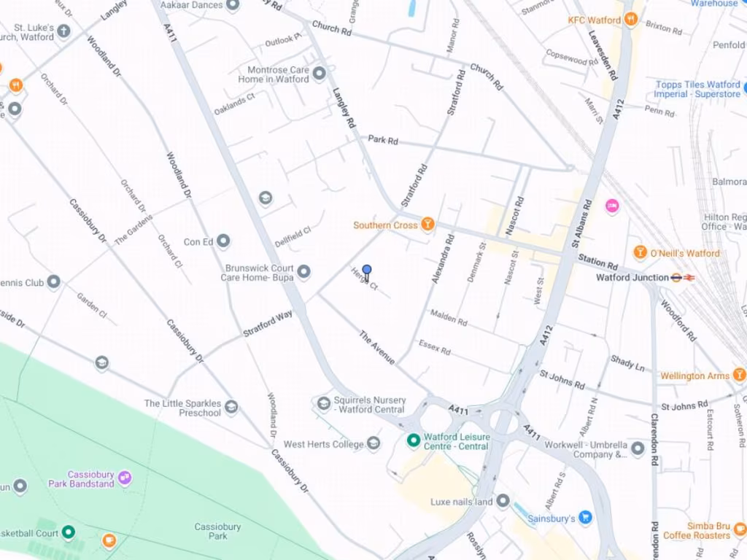Select the Wellington Arms bar icon

[x=740, y=375]
